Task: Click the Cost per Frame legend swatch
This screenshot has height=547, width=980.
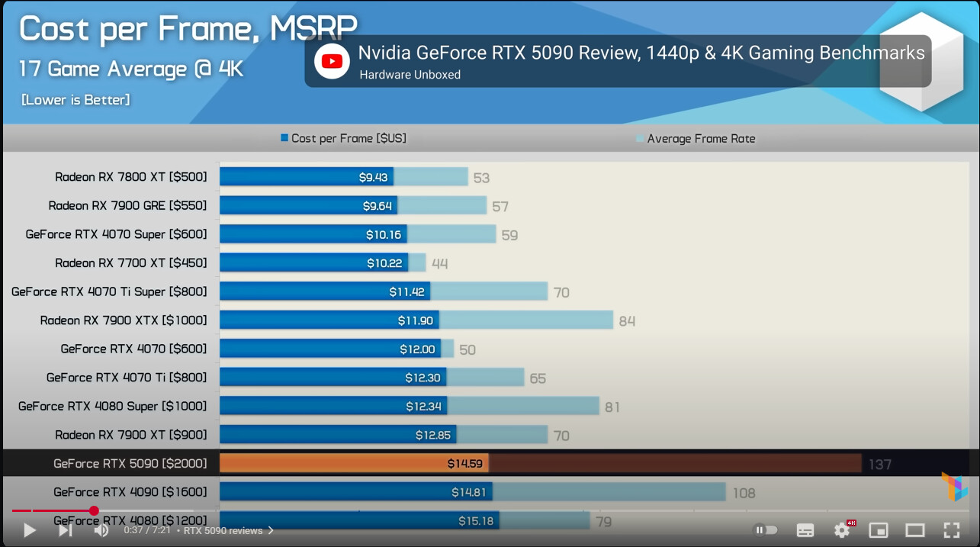Action: pos(284,138)
